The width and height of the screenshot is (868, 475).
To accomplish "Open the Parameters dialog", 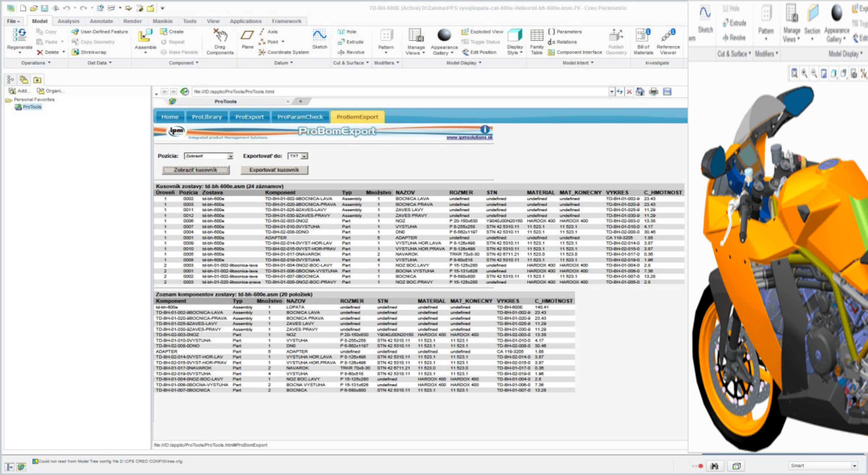I will pos(565,32).
